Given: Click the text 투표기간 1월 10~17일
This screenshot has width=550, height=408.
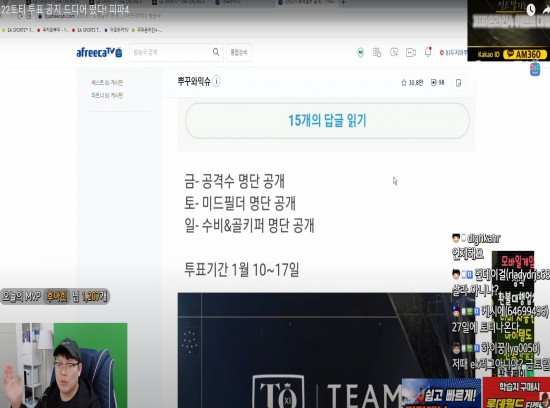Looking at the screenshot, I should click(242, 270).
